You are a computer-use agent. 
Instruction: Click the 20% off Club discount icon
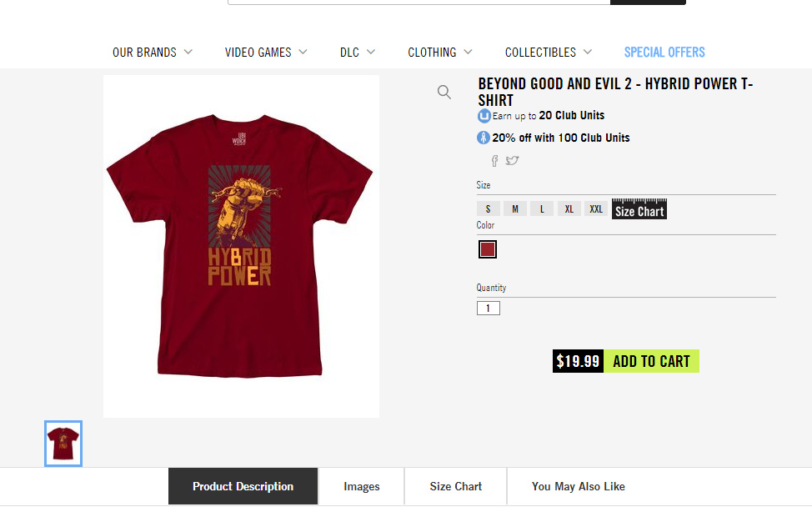[x=483, y=137]
